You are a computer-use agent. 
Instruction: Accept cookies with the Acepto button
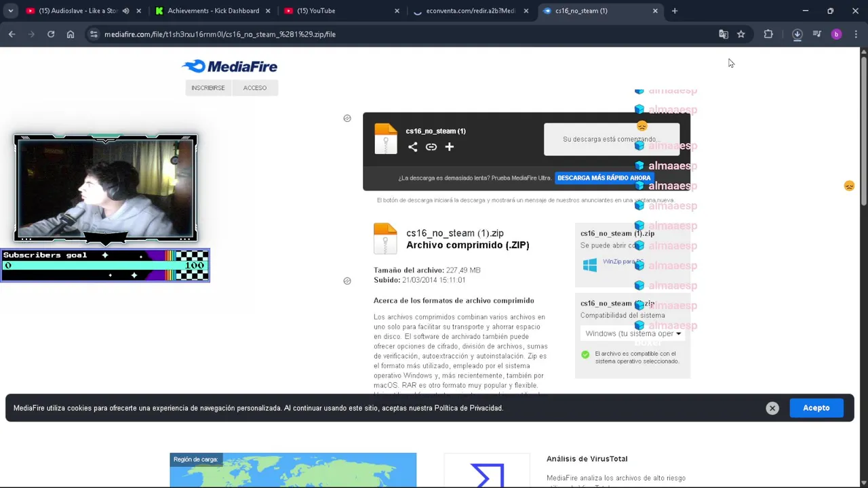coord(816,408)
